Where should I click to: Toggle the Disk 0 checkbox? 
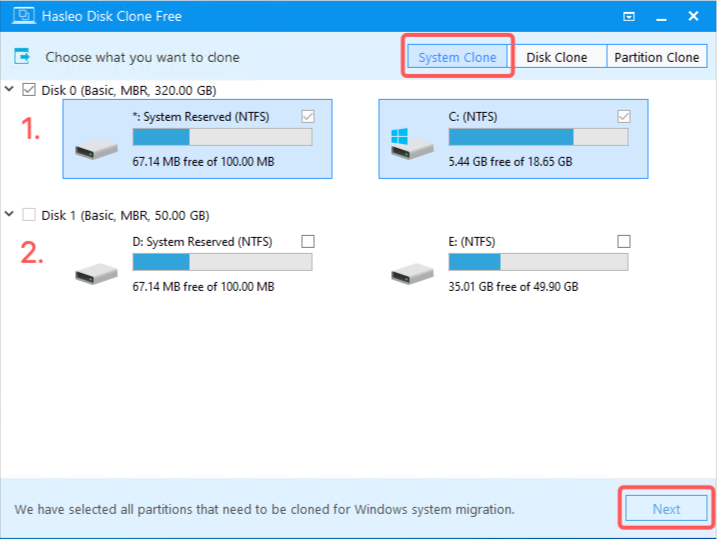click(29, 90)
